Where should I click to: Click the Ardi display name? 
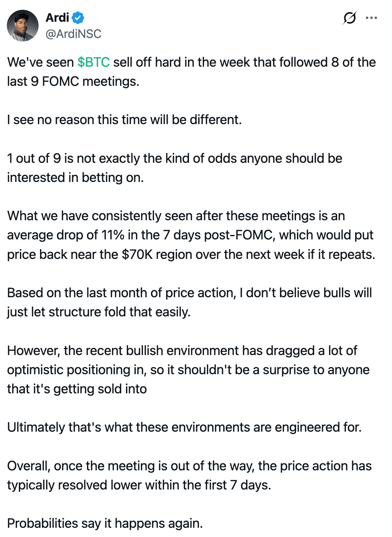tap(57, 17)
